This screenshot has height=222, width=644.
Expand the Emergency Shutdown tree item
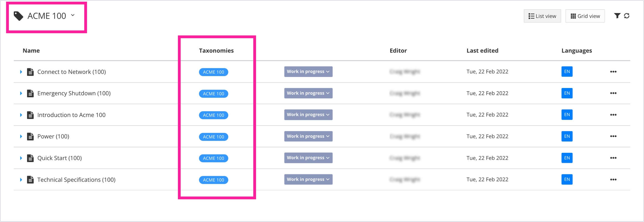pos(21,93)
